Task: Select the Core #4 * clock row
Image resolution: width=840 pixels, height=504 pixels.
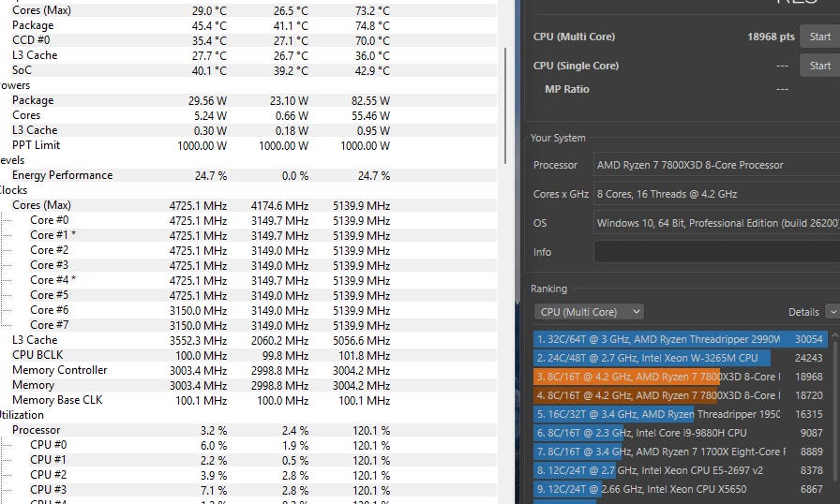Action: [x=248, y=280]
